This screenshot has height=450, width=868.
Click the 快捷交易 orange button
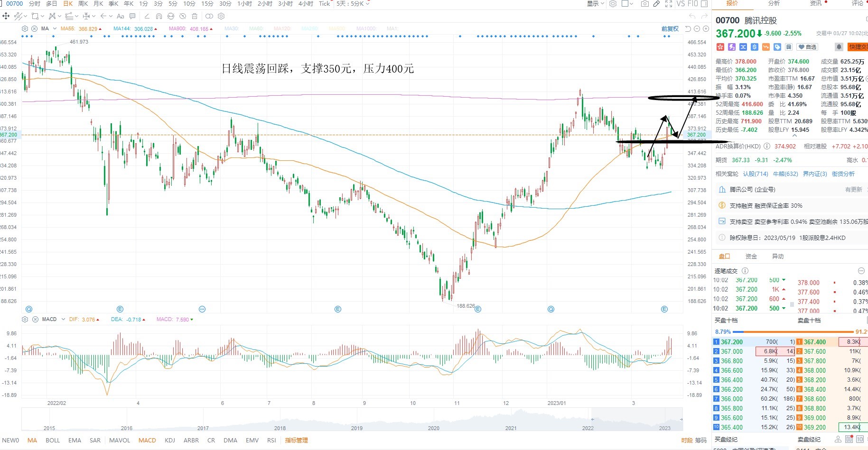point(858,47)
